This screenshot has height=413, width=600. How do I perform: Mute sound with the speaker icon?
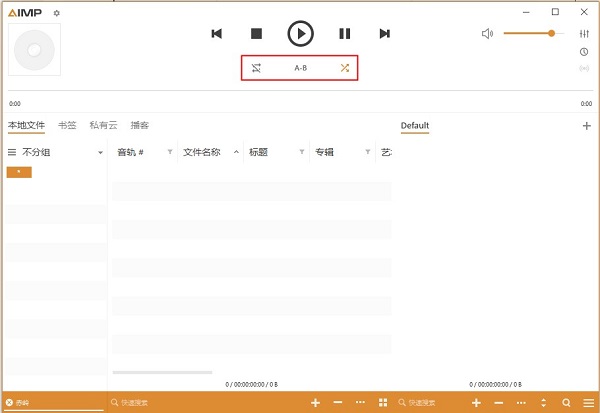tap(487, 34)
